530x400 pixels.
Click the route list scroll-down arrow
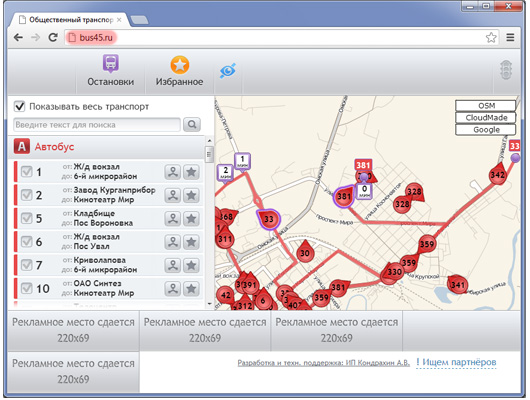(x=209, y=304)
